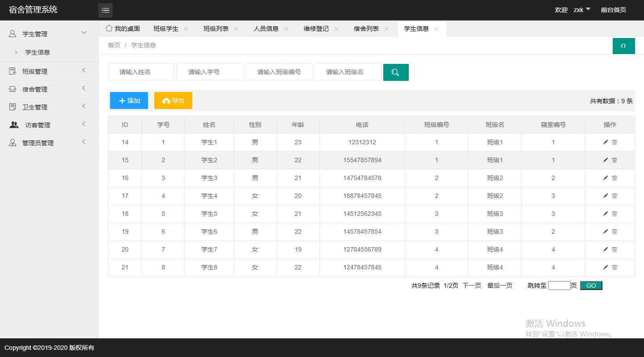The image size is (644, 357).
Task: Open the hamburger menu icon in top bar
Action: pos(106,10)
